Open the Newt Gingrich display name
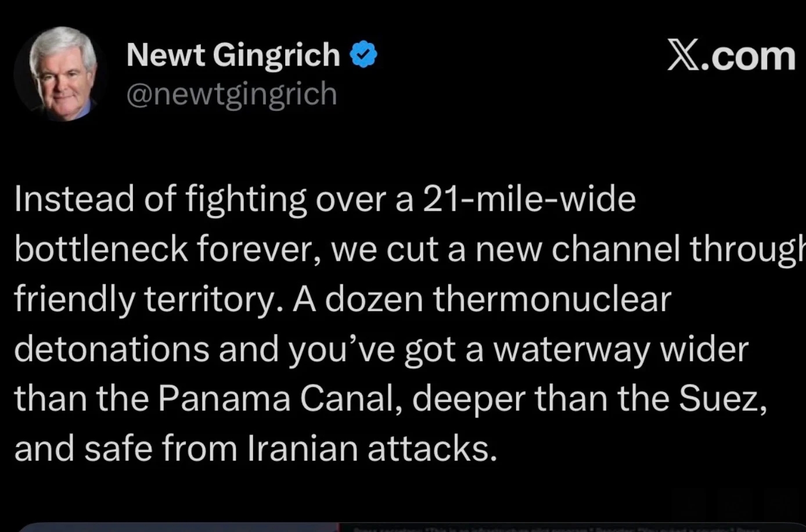 click(233, 55)
